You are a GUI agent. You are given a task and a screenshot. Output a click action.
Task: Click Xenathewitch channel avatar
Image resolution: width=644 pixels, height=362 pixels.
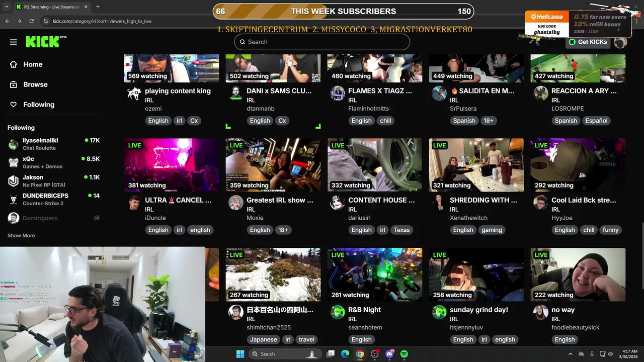(439, 203)
